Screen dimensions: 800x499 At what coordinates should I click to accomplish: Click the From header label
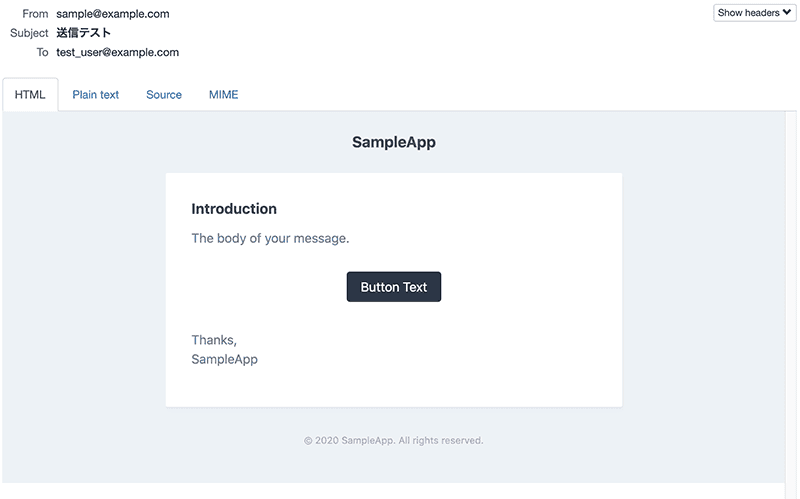[x=35, y=14]
